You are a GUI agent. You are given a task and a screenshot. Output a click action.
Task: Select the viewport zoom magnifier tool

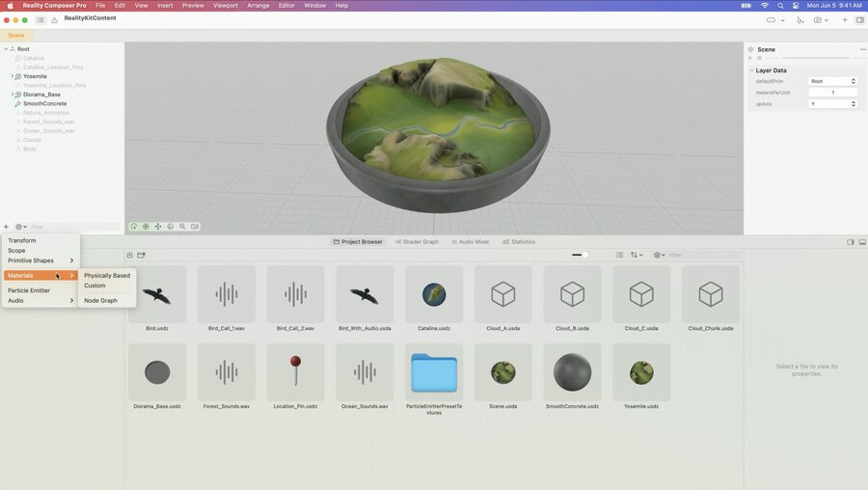[182, 227]
